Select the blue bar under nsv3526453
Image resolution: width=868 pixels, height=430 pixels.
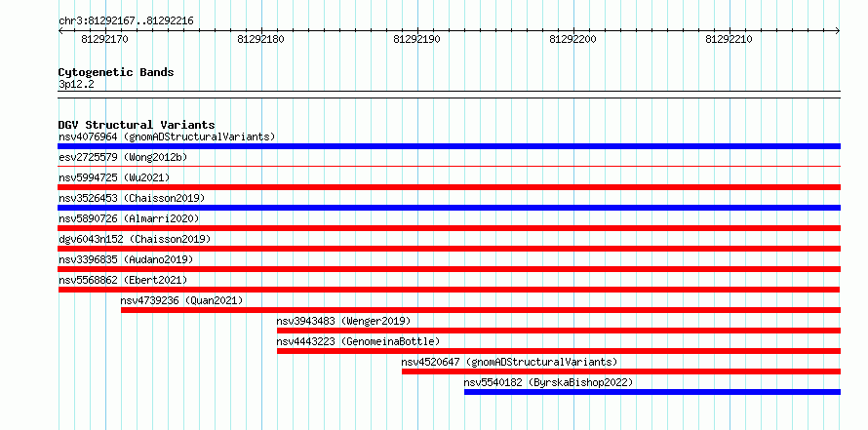pos(449,208)
